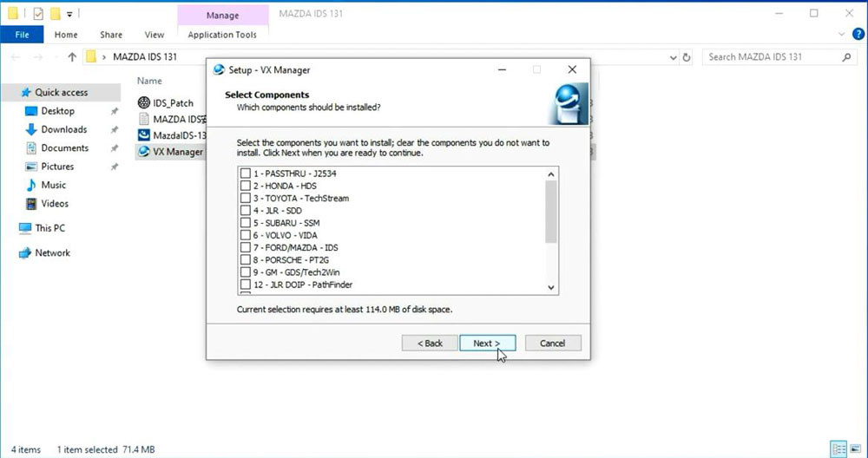Click the Properties checkmark quick access icon
This screenshot has width=868, height=458.
point(38,14)
